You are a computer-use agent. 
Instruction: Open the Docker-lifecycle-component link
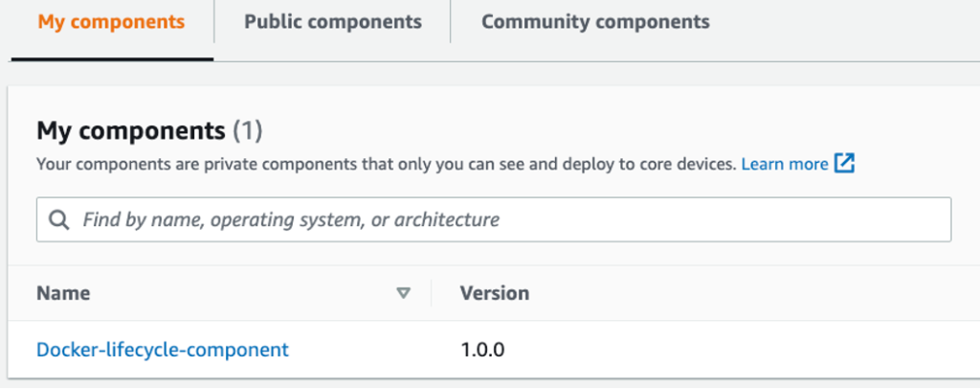pos(163,350)
